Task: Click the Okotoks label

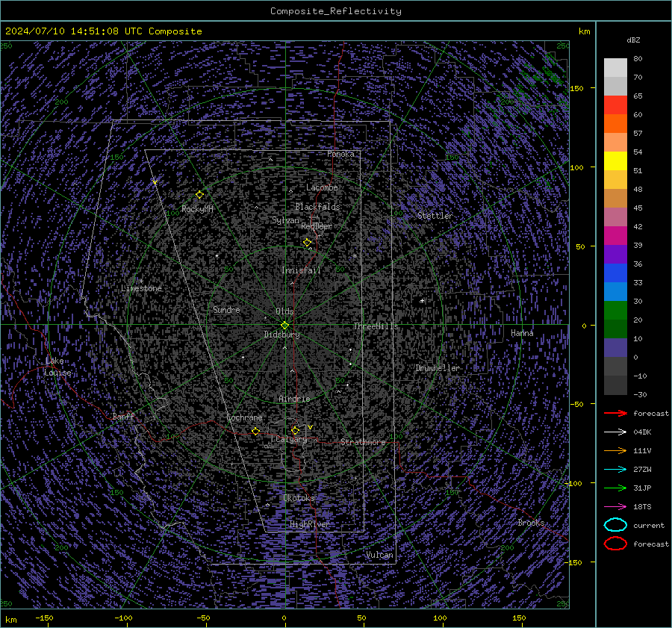Action: pos(299,498)
